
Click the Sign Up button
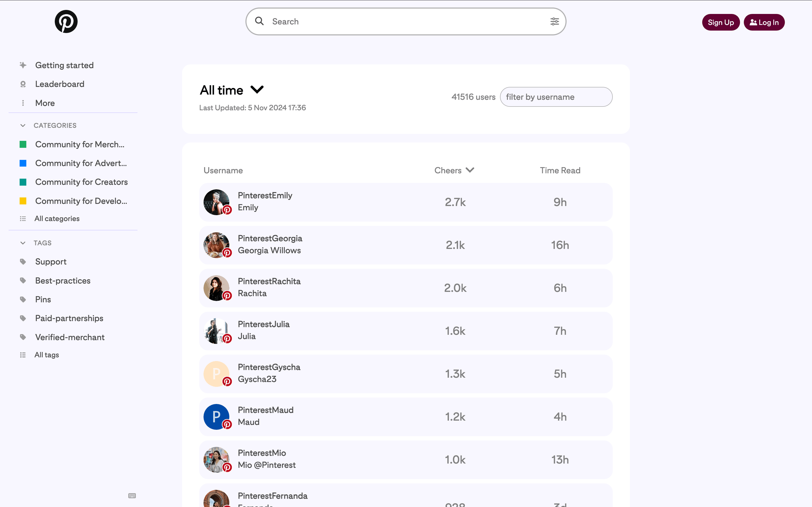720,22
